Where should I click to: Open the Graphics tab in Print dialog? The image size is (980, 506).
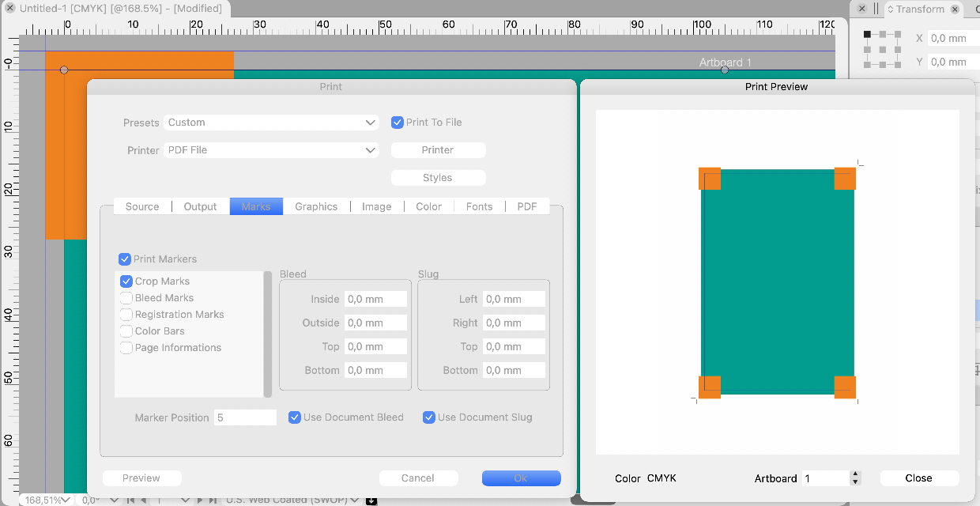point(316,206)
